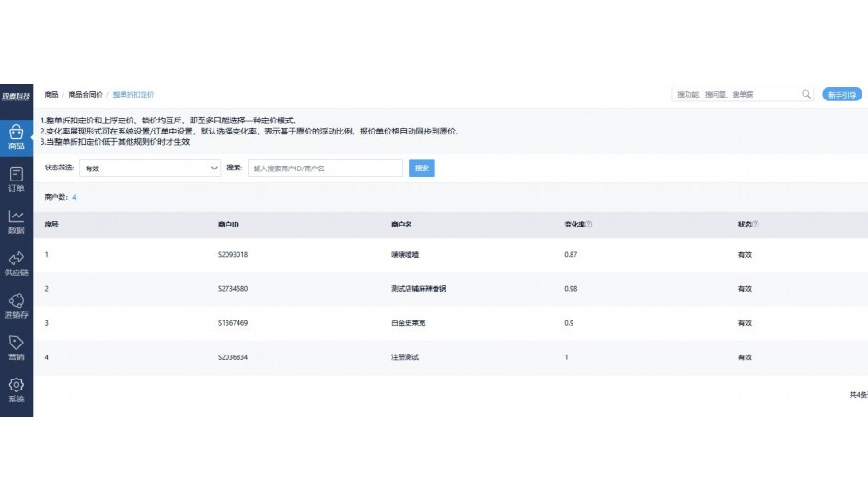Expand the 状态筛选 status dropdown

[x=149, y=169]
